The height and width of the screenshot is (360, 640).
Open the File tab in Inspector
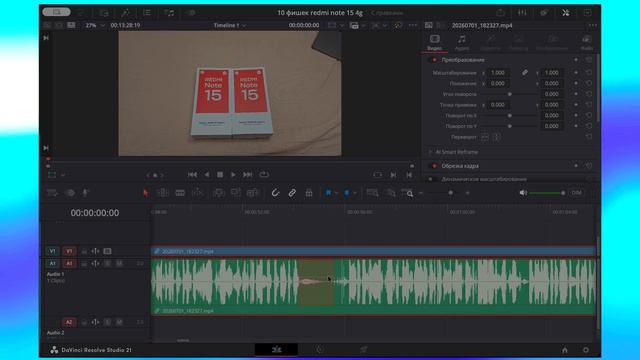coord(587,42)
